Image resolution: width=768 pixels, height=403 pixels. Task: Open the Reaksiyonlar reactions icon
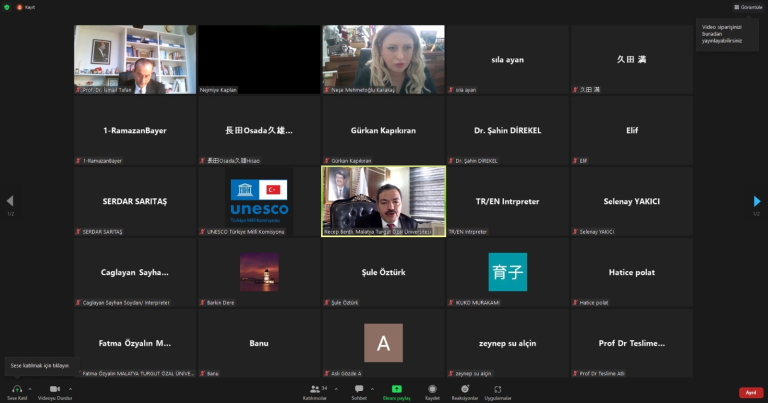[465, 388]
